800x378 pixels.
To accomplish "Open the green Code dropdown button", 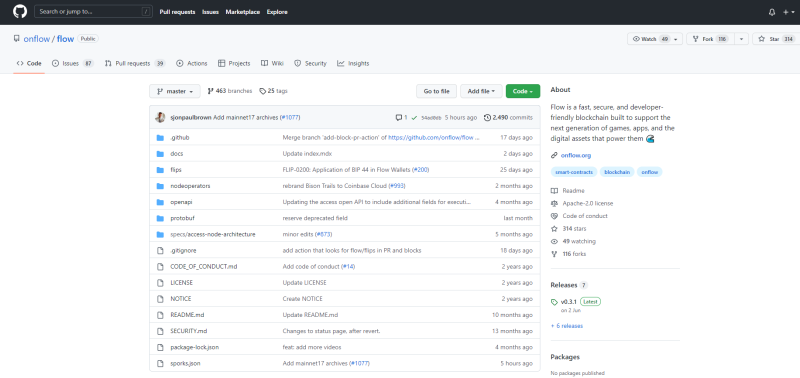I will 523,91.
